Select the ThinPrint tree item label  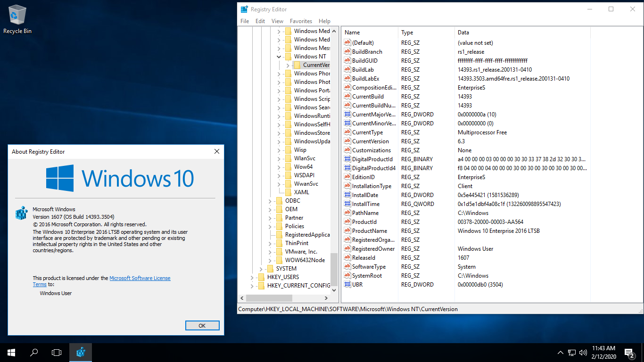coord(297,243)
